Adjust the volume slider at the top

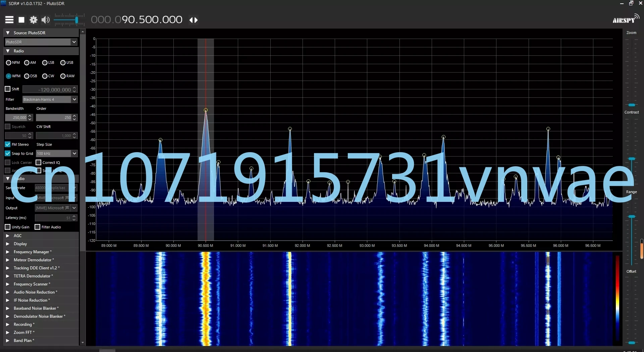pos(77,20)
